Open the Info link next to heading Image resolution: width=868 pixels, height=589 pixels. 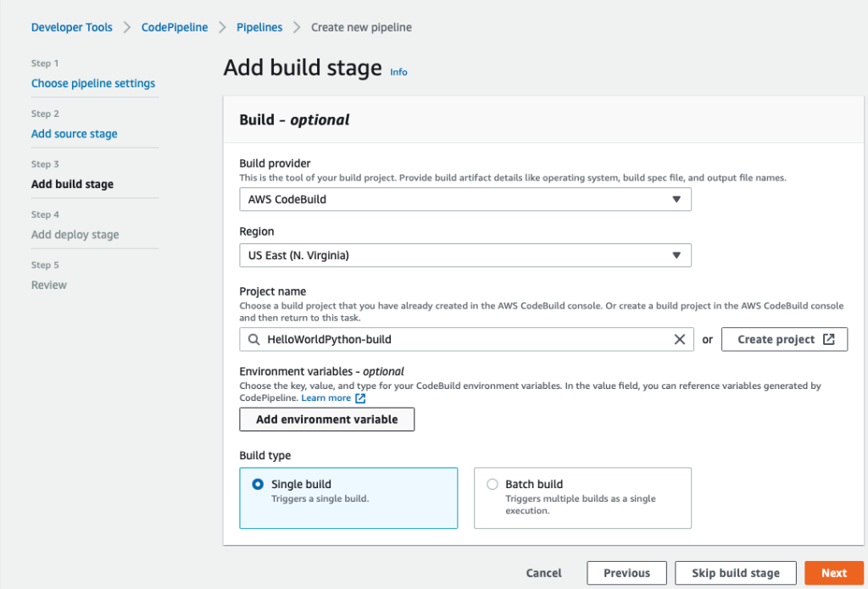(398, 72)
